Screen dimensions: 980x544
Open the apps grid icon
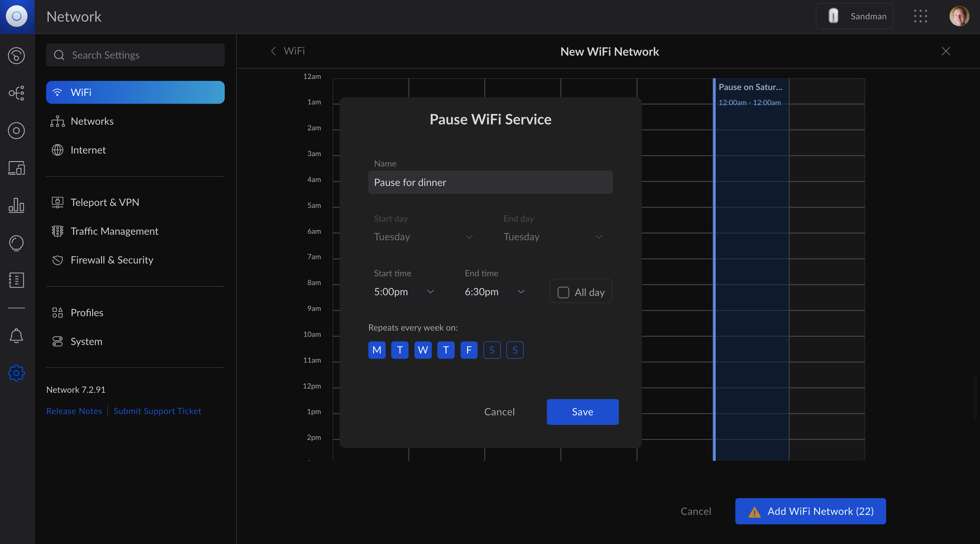pyautogui.click(x=920, y=16)
